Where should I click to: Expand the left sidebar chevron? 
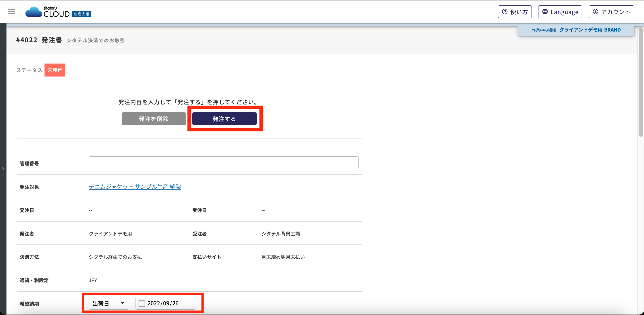[3, 169]
